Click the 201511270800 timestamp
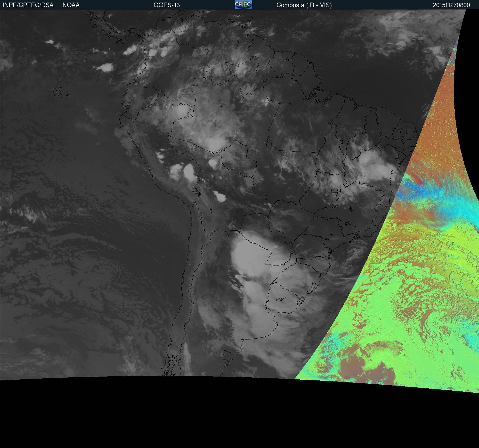Screen dimensions: 479x448 (x=451, y=5)
